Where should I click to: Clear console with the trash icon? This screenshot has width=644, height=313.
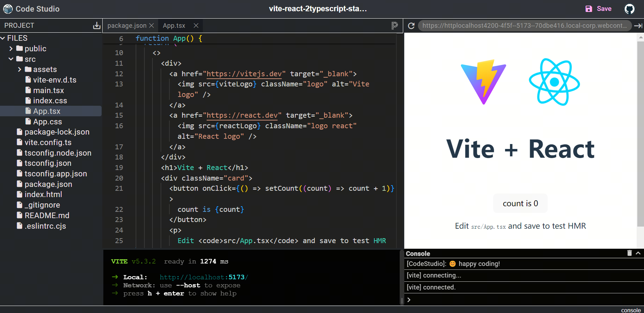pos(630,253)
